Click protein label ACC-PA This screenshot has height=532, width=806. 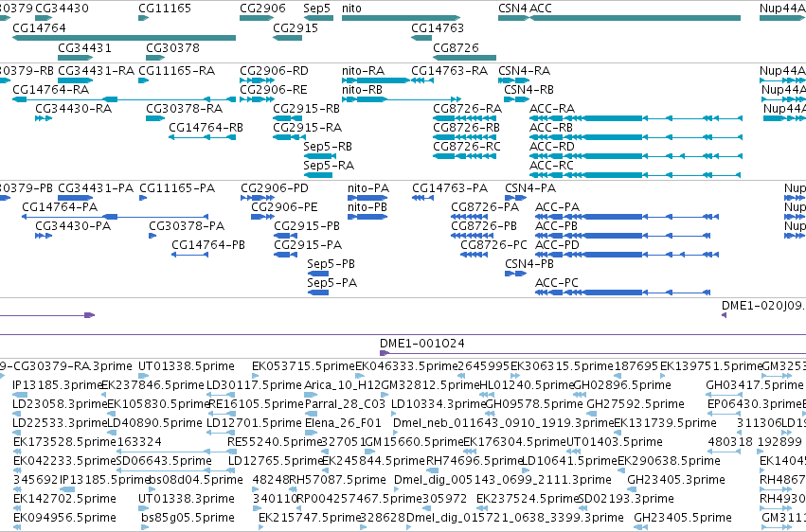point(557,207)
